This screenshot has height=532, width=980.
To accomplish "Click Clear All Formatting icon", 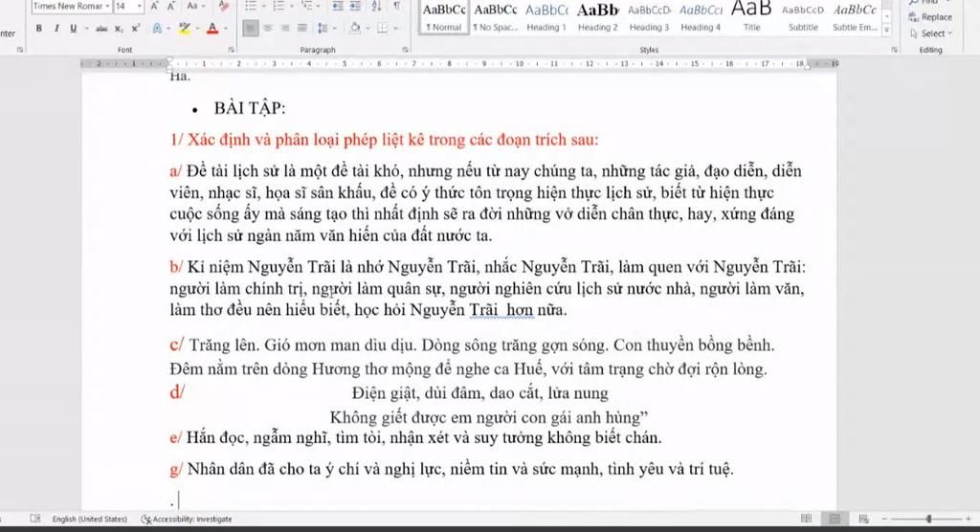I will pos(224,7).
